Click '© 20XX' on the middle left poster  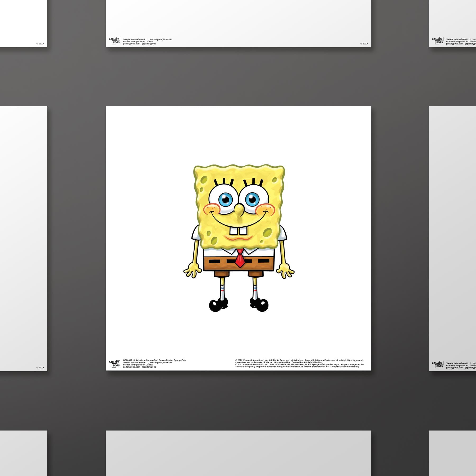pos(40,368)
